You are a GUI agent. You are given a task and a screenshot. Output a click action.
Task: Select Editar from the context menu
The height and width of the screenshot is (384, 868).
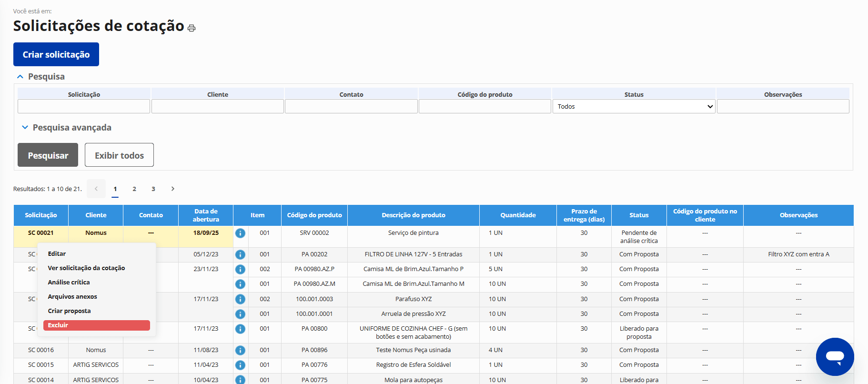(57, 254)
